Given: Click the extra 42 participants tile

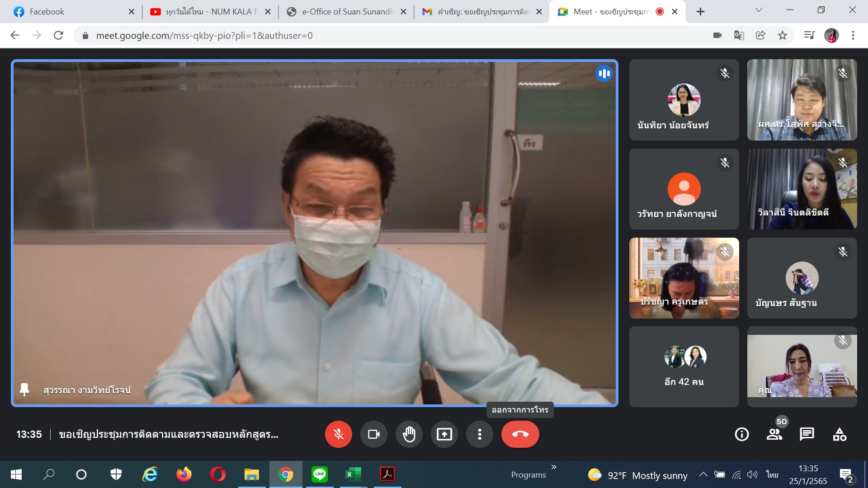Looking at the screenshot, I should 684,366.
